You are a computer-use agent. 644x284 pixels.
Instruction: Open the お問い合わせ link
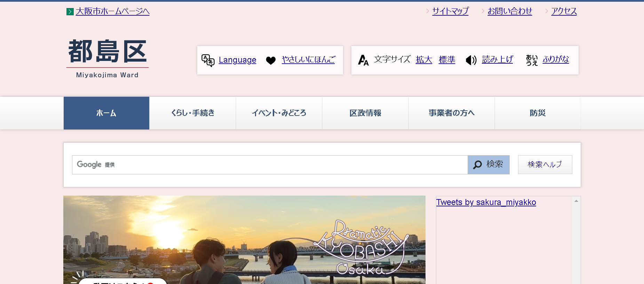point(510,11)
